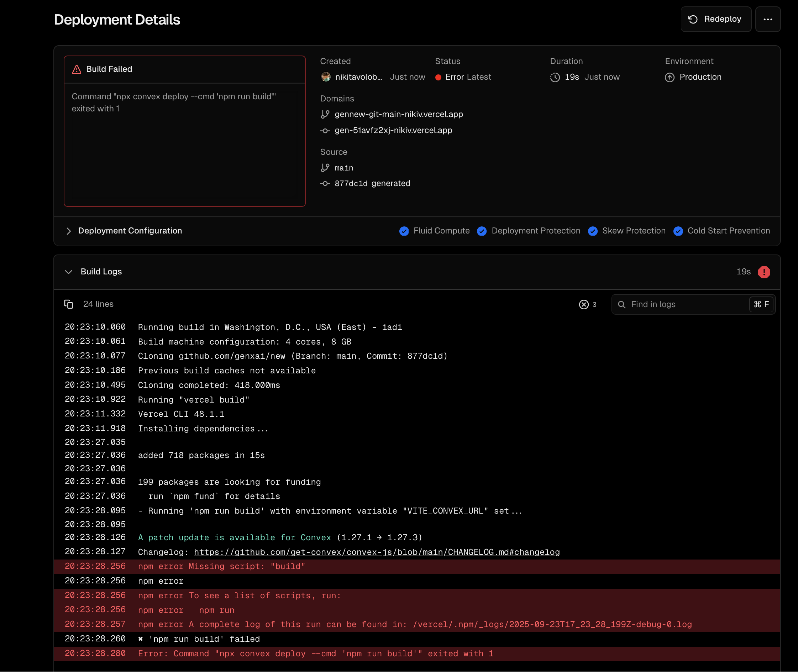
Task: Open commit 877dc1d generated link
Action: [373, 184]
